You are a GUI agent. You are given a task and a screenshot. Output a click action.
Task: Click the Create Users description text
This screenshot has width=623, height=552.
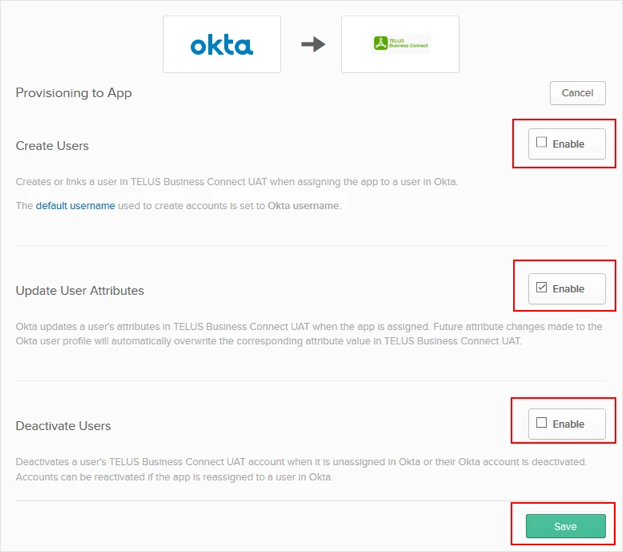236,181
